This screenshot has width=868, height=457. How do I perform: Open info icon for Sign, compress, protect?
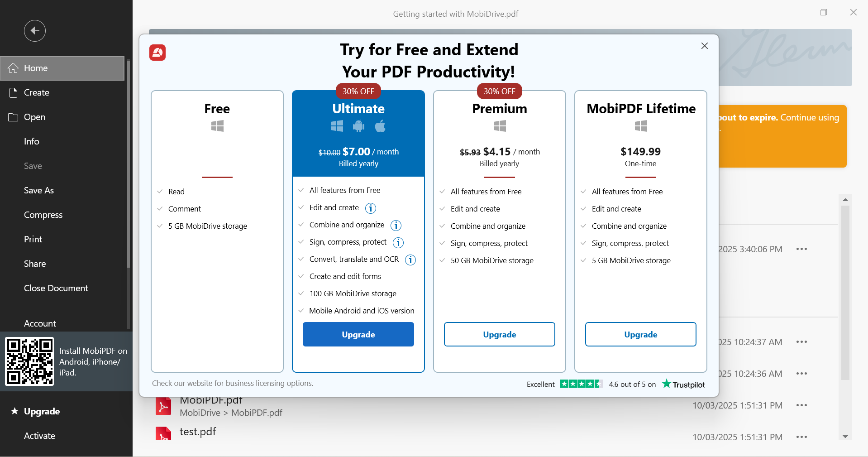click(398, 242)
